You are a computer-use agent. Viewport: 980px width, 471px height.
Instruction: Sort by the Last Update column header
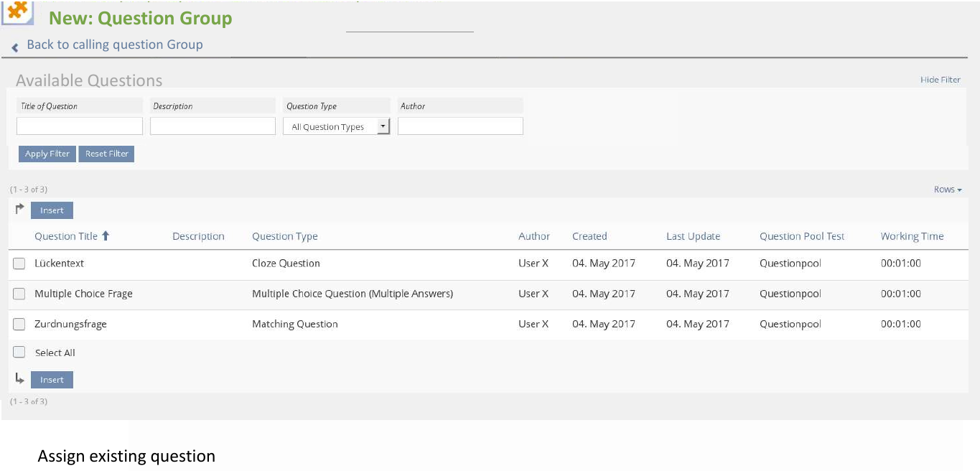pyautogui.click(x=693, y=236)
